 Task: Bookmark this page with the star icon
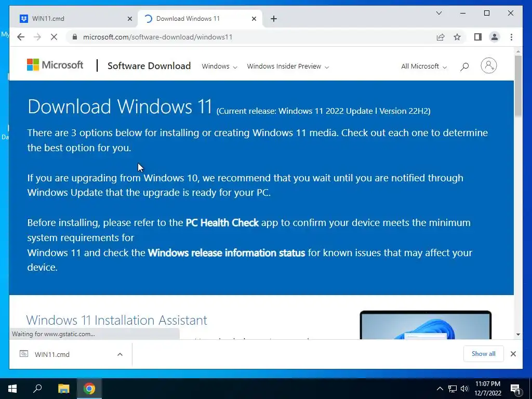(457, 37)
